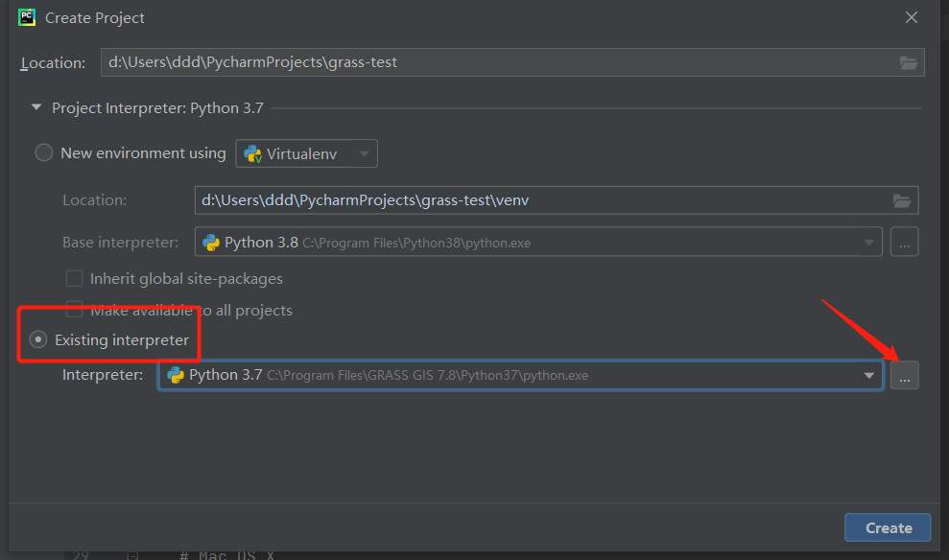The image size is (949, 560).
Task: Click the Create Project title text
Action: tap(95, 18)
